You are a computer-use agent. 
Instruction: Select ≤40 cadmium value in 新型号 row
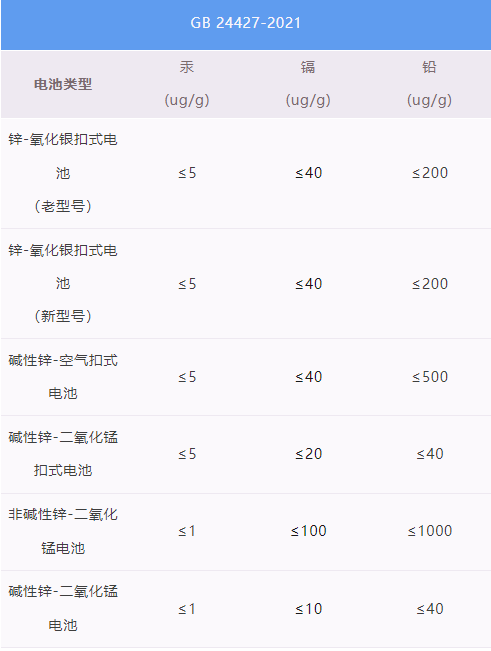pos(308,284)
